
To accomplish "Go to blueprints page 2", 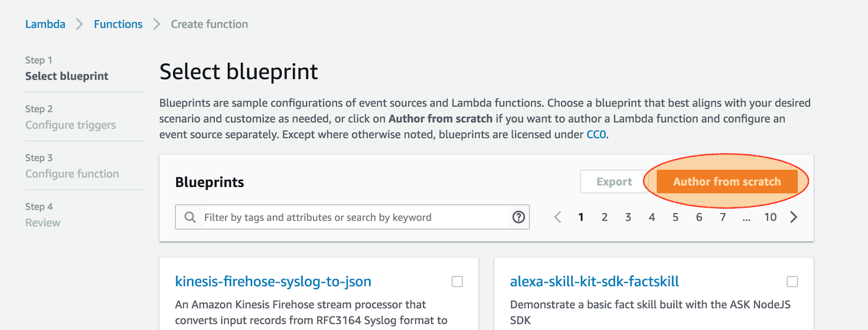I will [604, 217].
